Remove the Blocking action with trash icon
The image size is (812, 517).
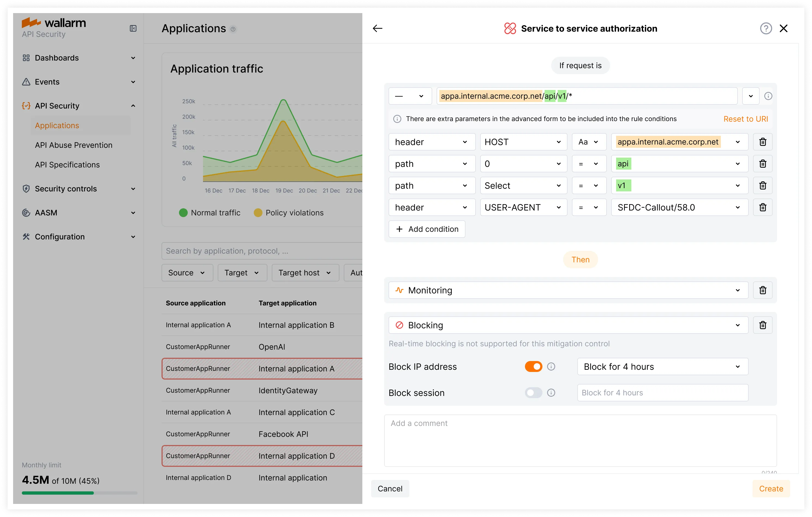click(x=762, y=325)
